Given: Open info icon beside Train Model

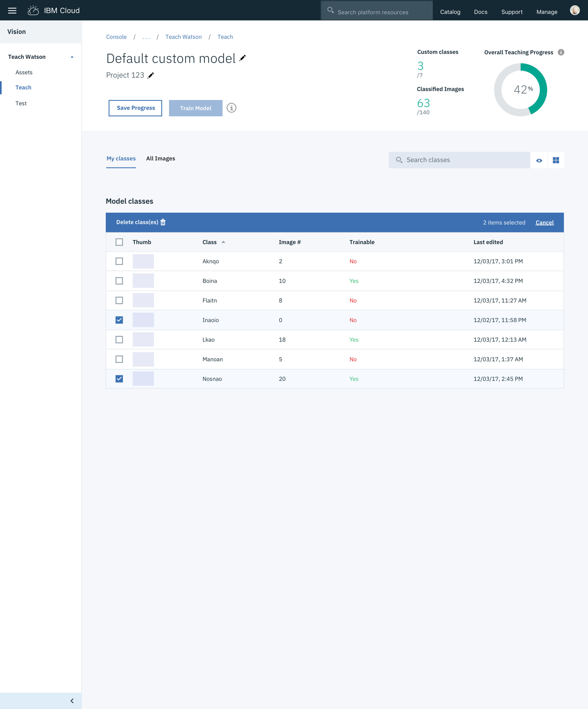Looking at the screenshot, I should pyautogui.click(x=231, y=108).
